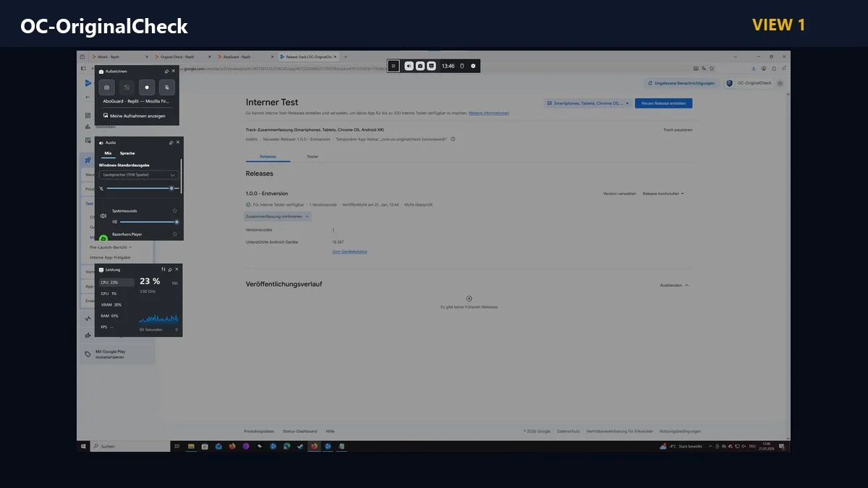The width and height of the screenshot is (868, 488).
Task: Click the Windows Start button
Action: [x=83, y=447]
